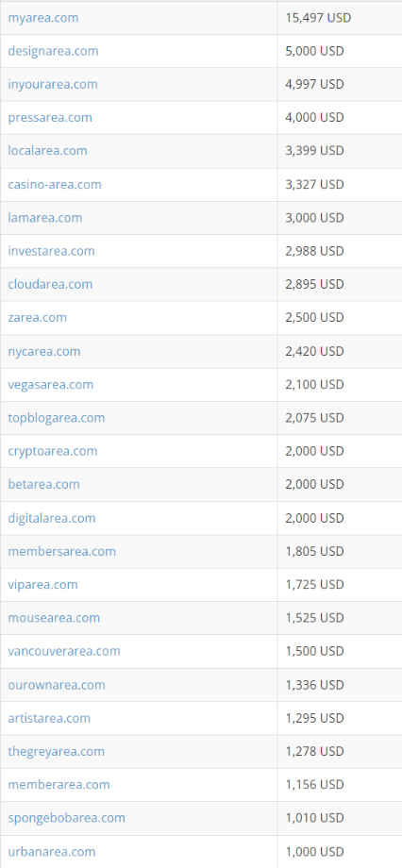402x868 pixels.
Task: Select vegasarea.com link
Action: [x=51, y=384]
